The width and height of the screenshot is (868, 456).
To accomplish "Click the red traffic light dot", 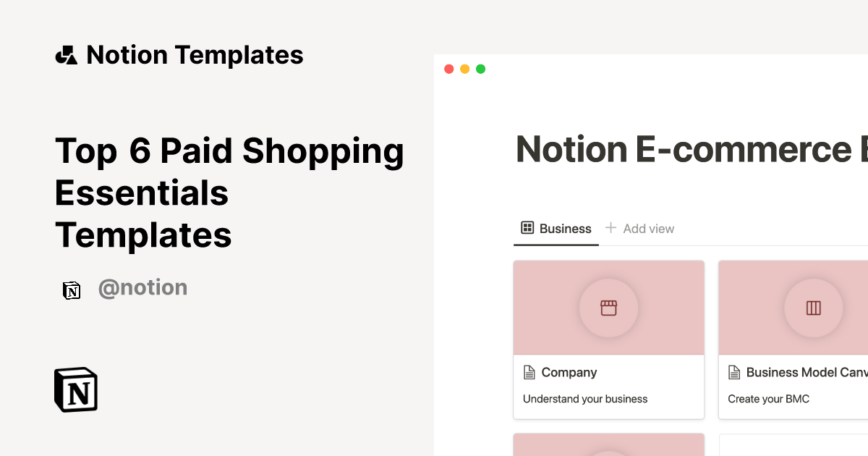I will (x=448, y=68).
